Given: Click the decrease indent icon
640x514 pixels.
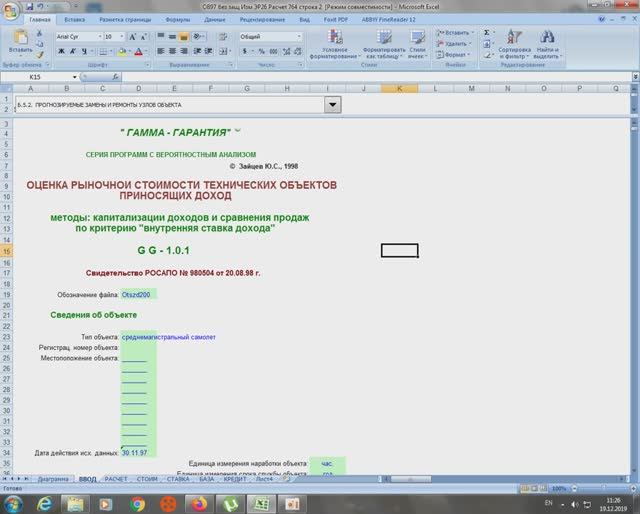Looking at the screenshot, I should point(198,51).
